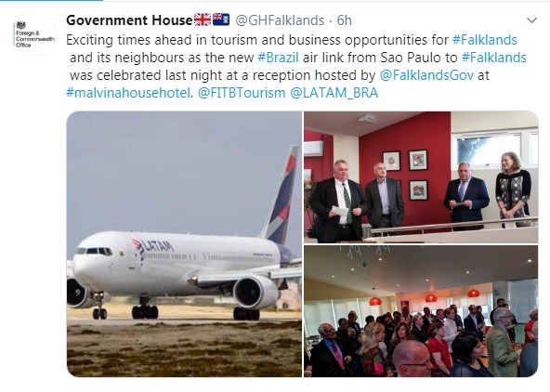Image resolution: width=550 pixels, height=392 pixels.
Task: Open the @FITBTourism mention
Action: point(242,93)
